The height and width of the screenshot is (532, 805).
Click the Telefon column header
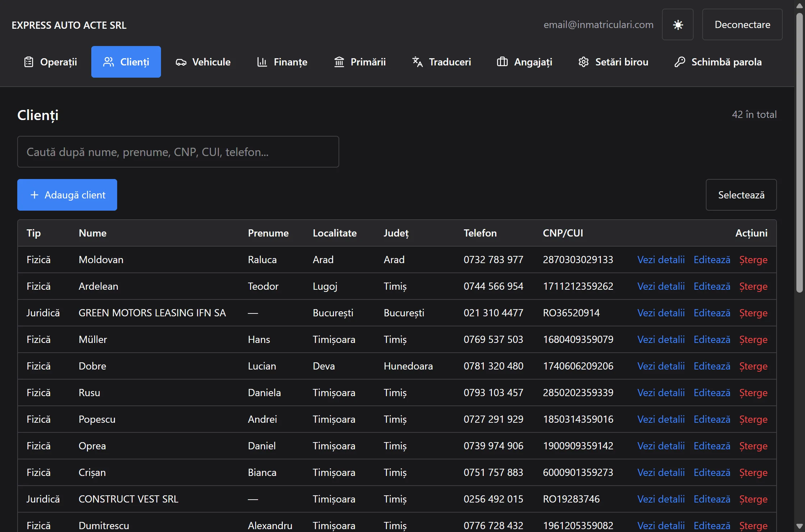click(x=480, y=233)
